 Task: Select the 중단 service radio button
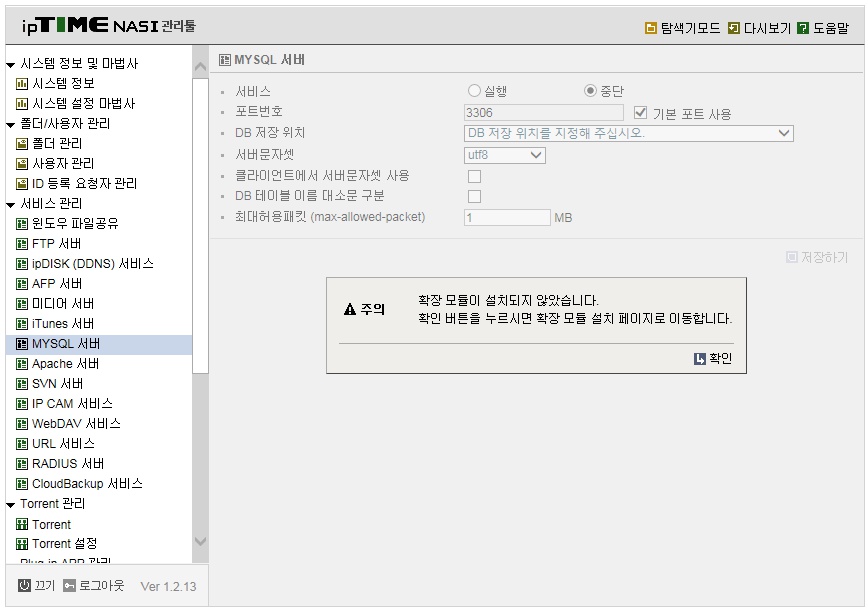tap(590, 90)
